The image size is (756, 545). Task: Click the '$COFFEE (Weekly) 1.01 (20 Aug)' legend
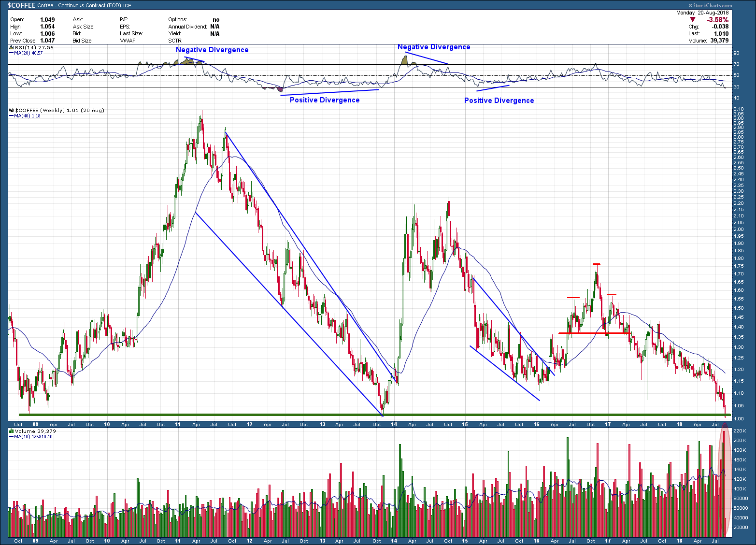59,110
